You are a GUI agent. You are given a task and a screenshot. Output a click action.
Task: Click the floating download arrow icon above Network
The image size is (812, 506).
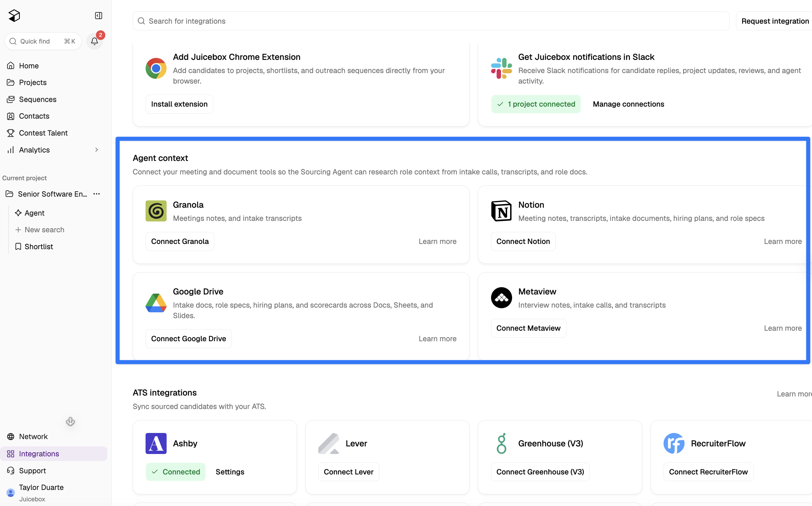[x=70, y=421]
